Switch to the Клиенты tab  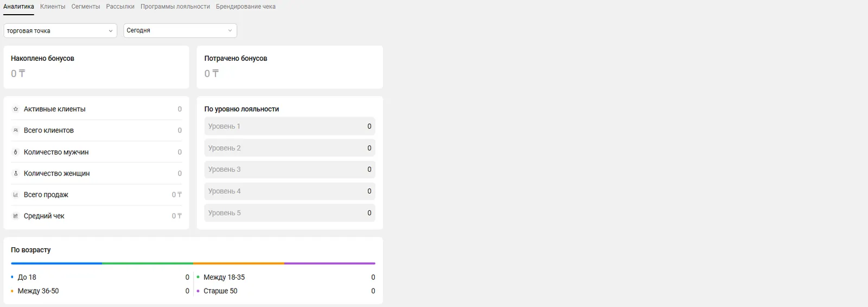pyautogui.click(x=53, y=7)
